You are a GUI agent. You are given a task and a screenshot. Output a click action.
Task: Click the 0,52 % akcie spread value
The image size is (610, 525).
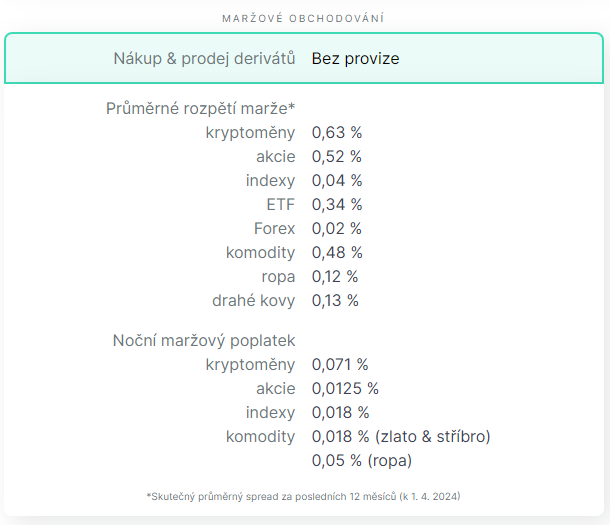pyautogui.click(x=337, y=156)
